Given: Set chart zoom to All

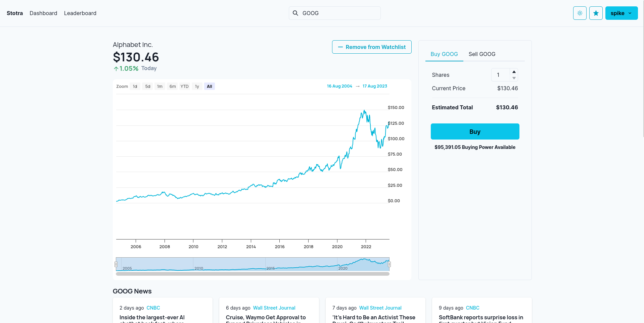Looking at the screenshot, I should click(x=210, y=86).
